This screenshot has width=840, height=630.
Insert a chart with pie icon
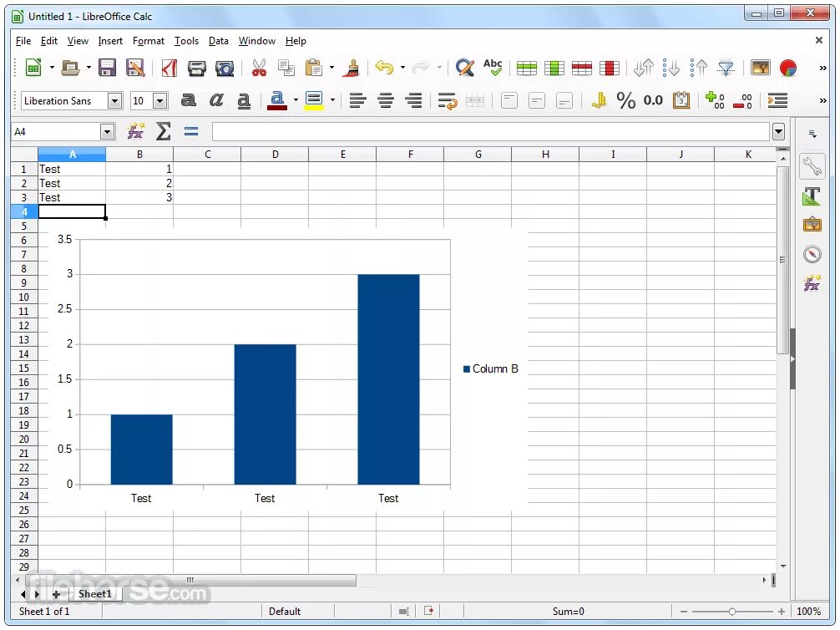click(x=788, y=68)
